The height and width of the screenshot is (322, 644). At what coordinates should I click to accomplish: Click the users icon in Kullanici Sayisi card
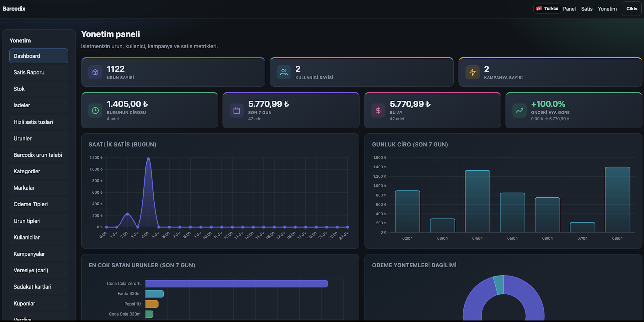(284, 72)
